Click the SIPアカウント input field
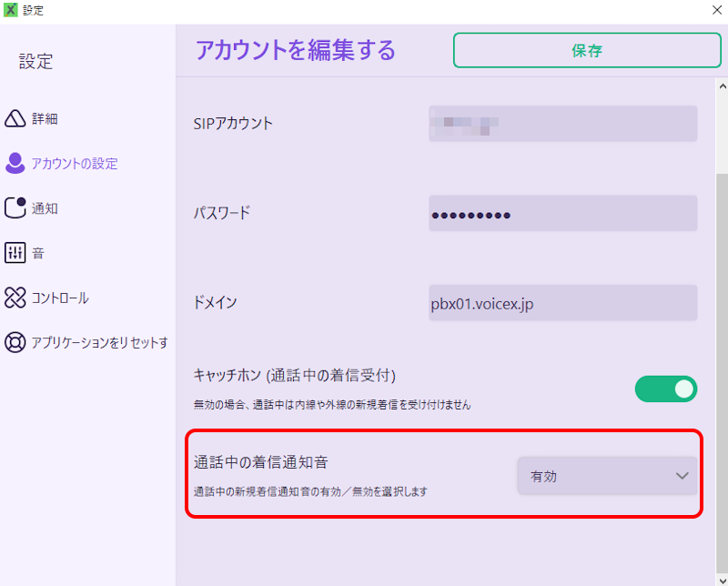 [x=562, y=124]
